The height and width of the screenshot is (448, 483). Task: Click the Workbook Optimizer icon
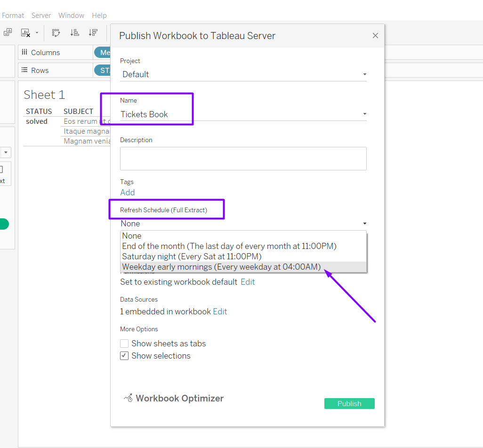point(128,398)
